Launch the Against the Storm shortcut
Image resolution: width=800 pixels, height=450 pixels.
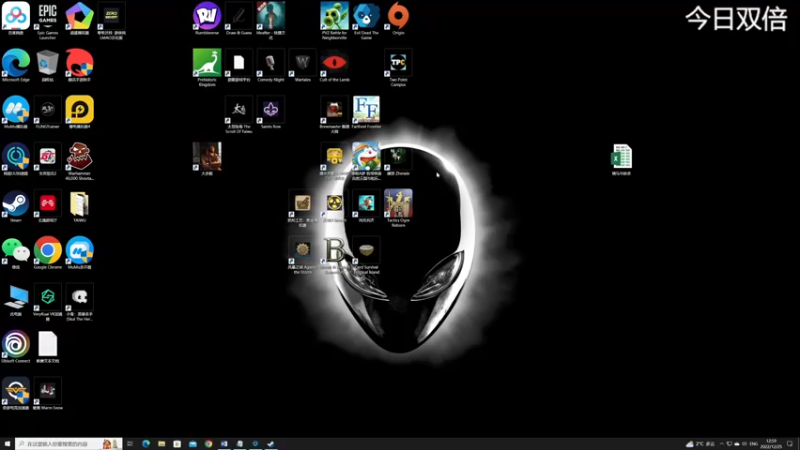coord(303,255)
